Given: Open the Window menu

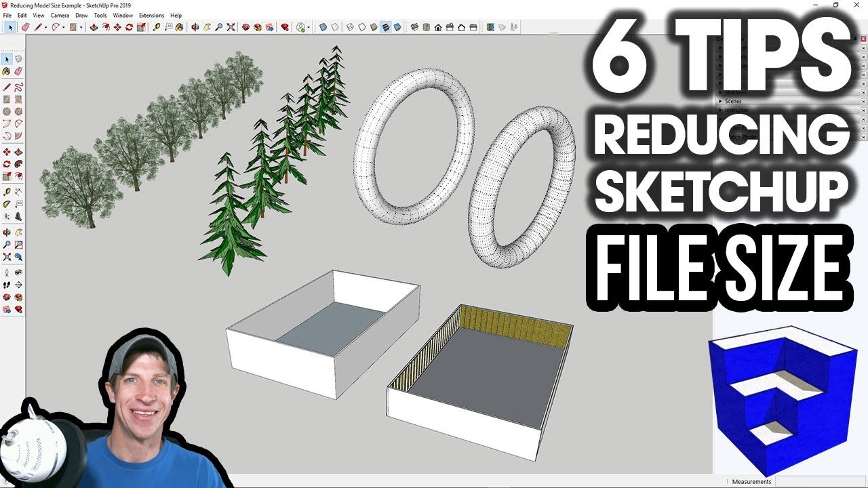Looking at the screenshot, I should point(123,15).
